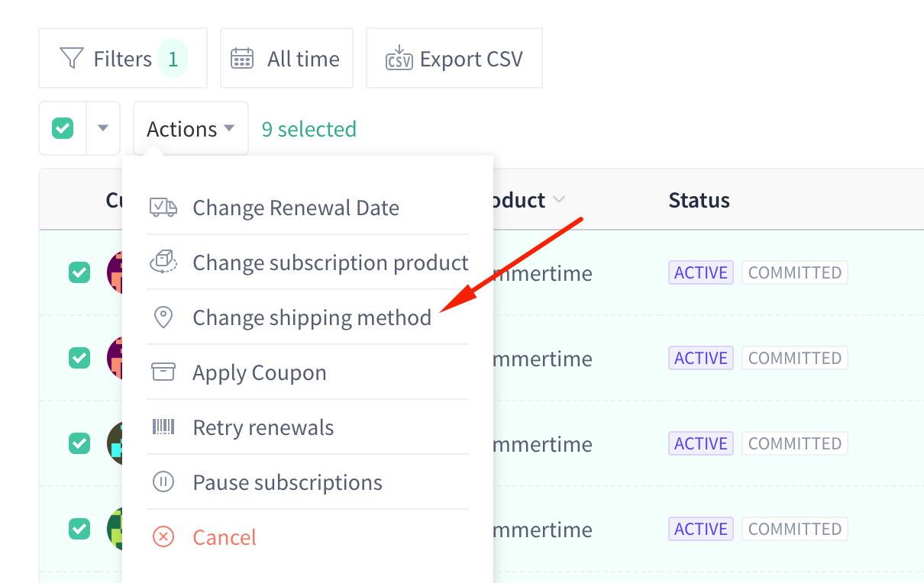The height and width of the screenshot is (583, 924).
Task: Click the pause circle icon for Pause subscriptions
Action: (163, 482)
